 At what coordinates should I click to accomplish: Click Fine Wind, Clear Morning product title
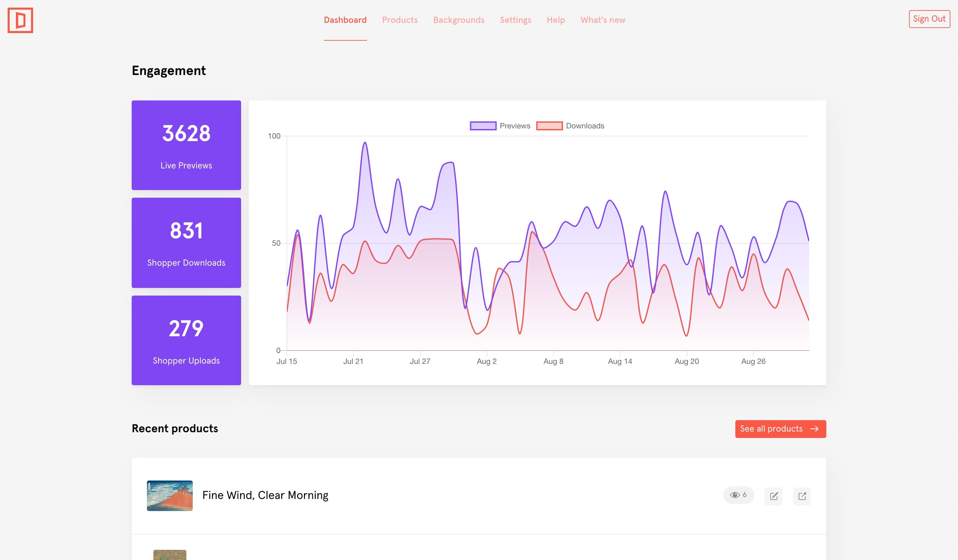[x=265, y=495]
